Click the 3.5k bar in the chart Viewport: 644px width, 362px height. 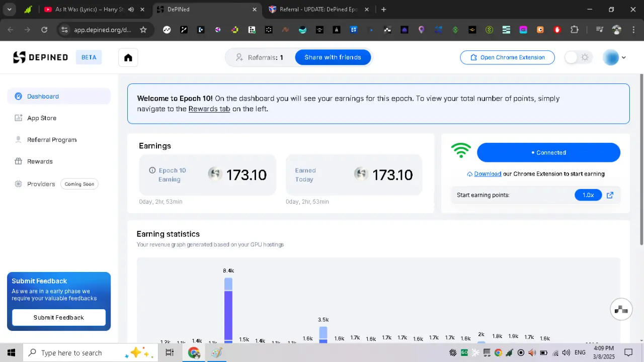323,334
